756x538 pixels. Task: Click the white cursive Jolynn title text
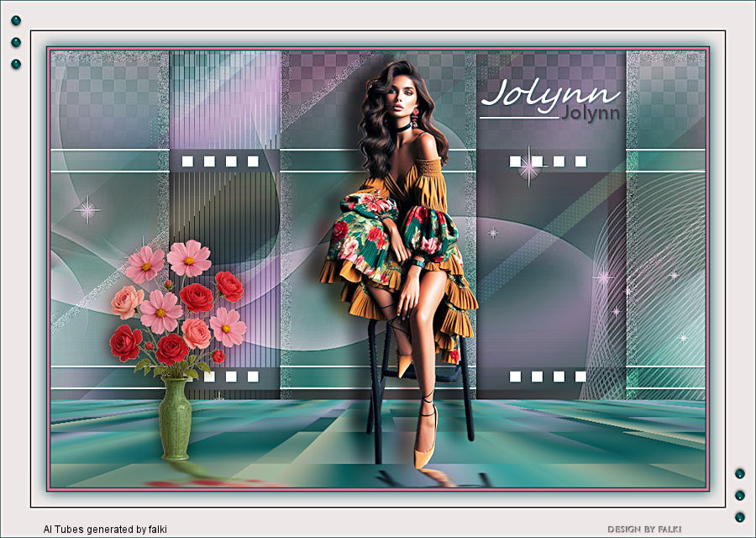[x=549, y=93]
